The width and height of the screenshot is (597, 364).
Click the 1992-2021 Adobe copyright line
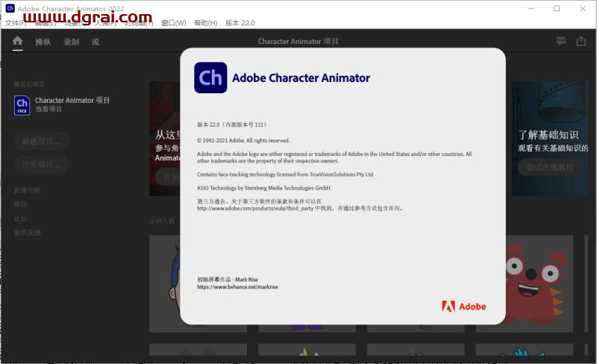[x=243, y=140]
